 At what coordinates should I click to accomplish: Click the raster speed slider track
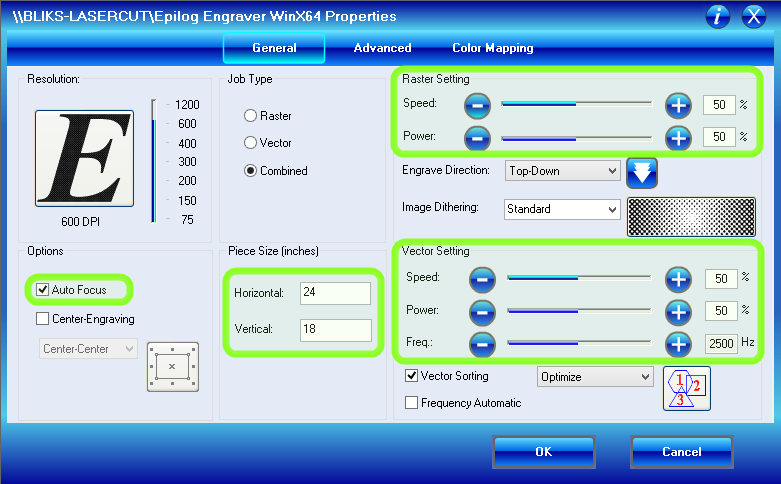click(577, 104)
